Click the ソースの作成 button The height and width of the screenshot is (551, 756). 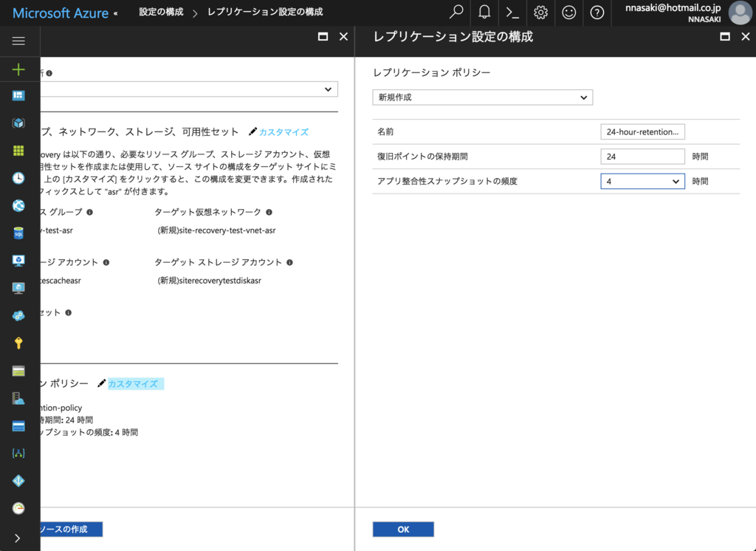(x=72, y=530)
